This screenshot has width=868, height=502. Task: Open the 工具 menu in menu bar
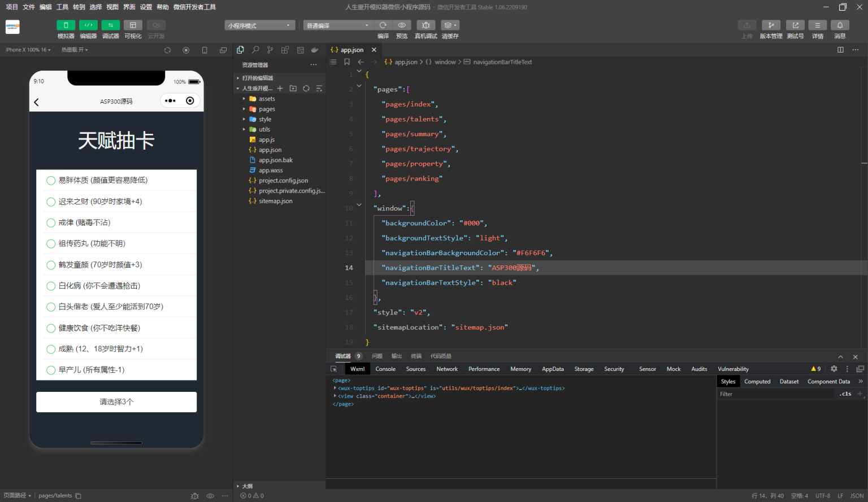62,7
